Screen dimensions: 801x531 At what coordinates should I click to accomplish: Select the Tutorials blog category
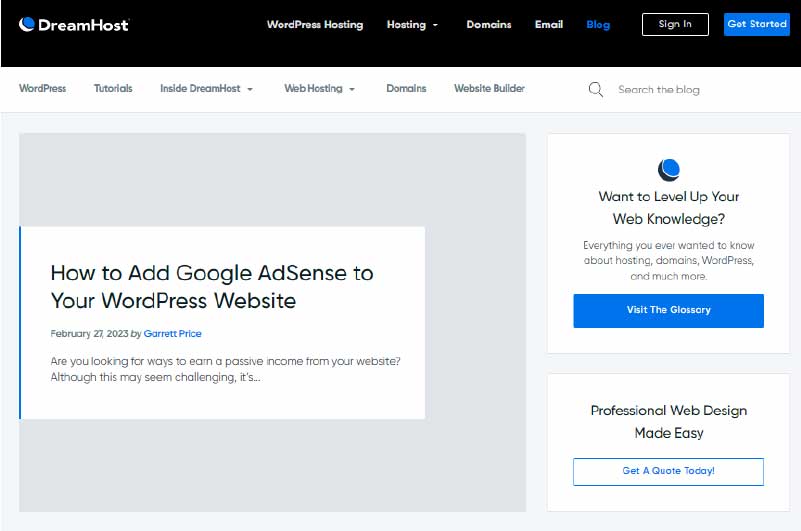point(113,88)
